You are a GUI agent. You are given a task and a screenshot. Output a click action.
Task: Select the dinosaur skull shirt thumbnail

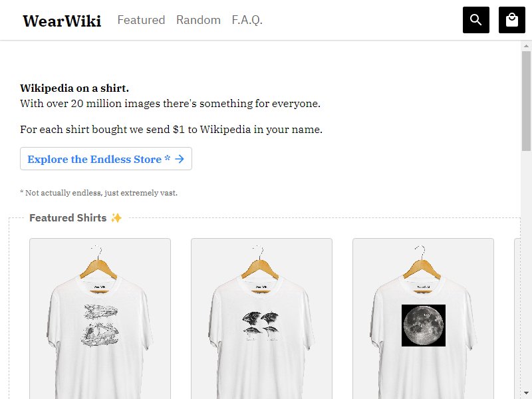100,319
